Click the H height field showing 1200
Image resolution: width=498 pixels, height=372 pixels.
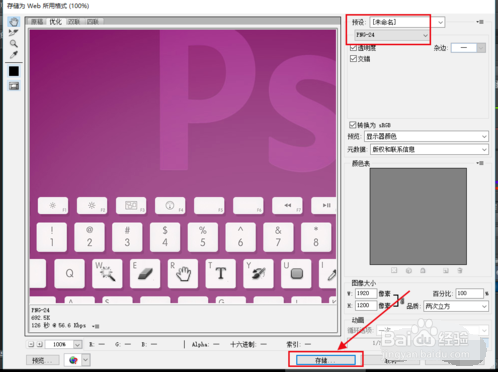[x=366, y=305]
